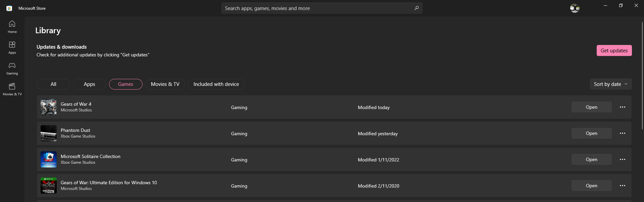This screenshot has height=202, width=644.
Task: Open the Gaming section in sidebar
Action: pos(12,68)
